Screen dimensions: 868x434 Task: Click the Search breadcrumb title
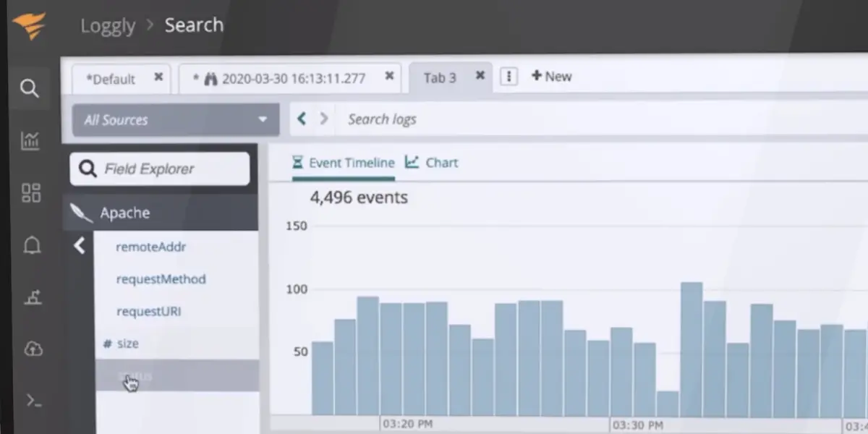[x=194, y=25]
